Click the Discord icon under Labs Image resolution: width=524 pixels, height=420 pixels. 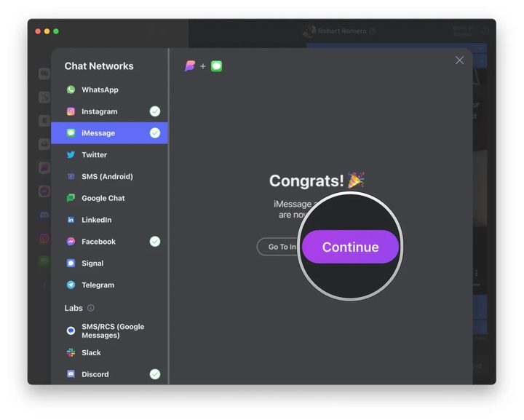pos(71,374)
